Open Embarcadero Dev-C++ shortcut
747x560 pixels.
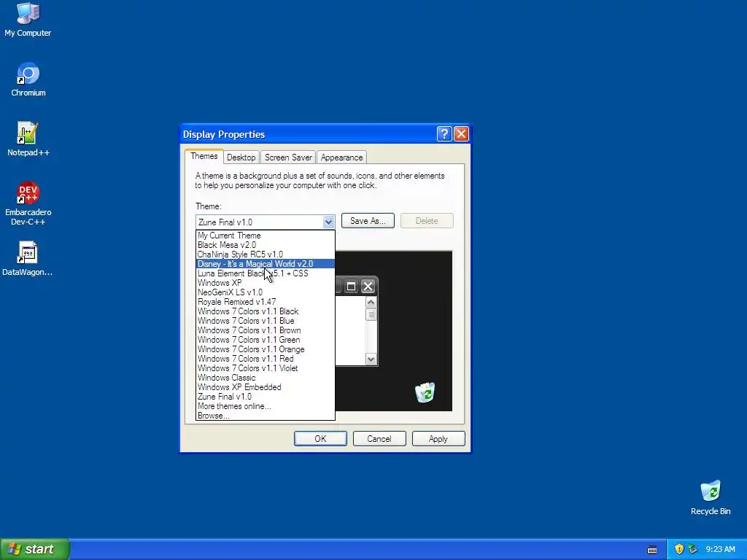point(28,203)
